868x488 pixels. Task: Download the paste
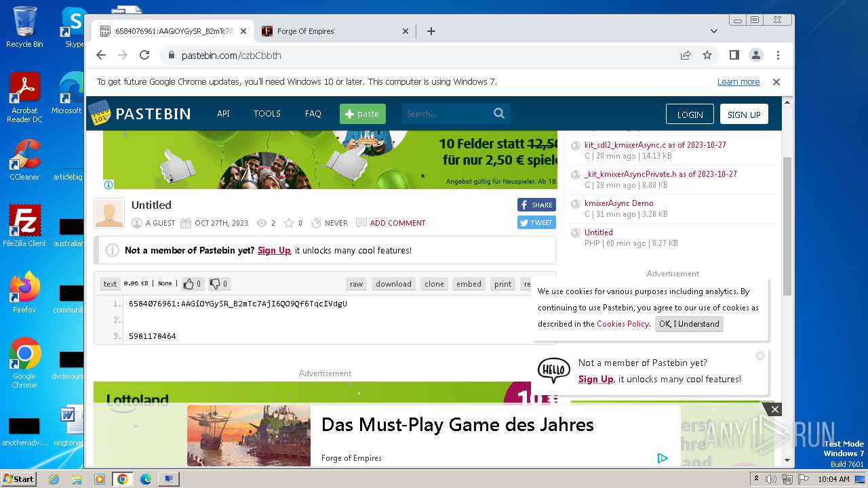point(393,284)
